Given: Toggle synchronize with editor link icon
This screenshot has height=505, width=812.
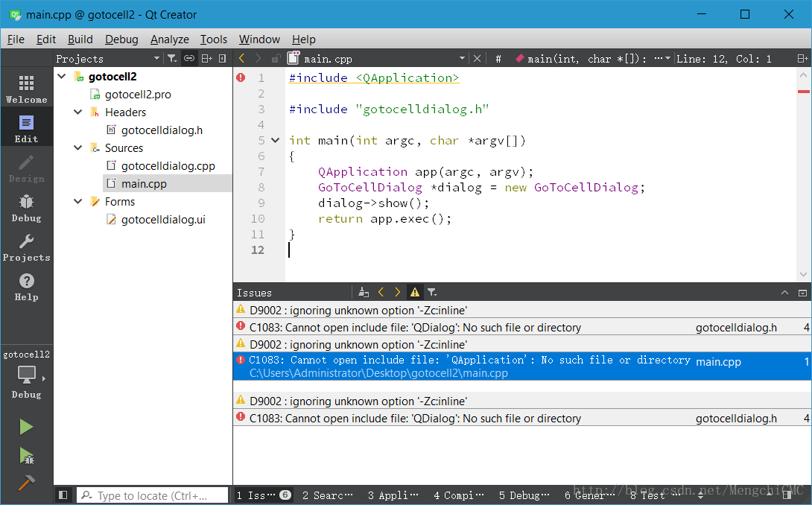Looking at the screenshot, I should tap(189, 58).
